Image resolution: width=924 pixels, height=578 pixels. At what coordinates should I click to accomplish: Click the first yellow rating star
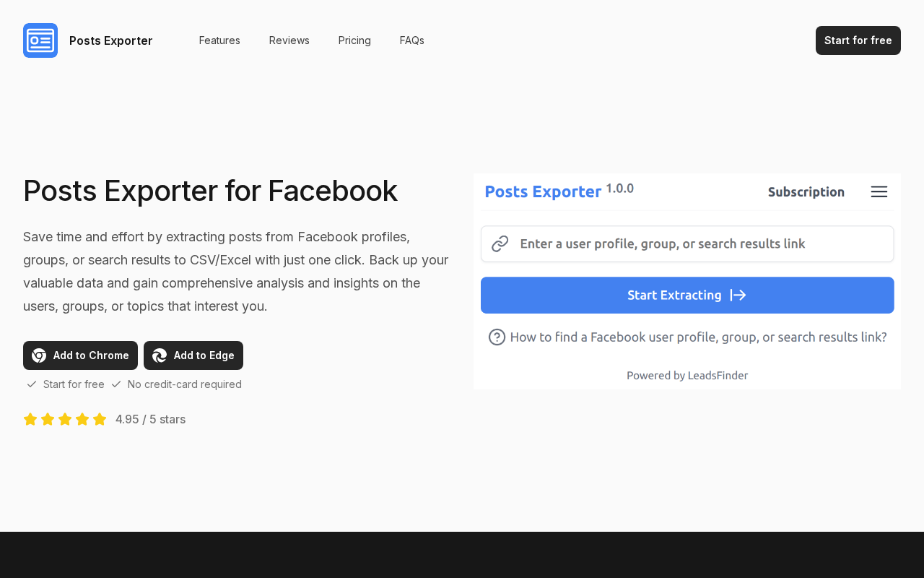coord(30,419)
